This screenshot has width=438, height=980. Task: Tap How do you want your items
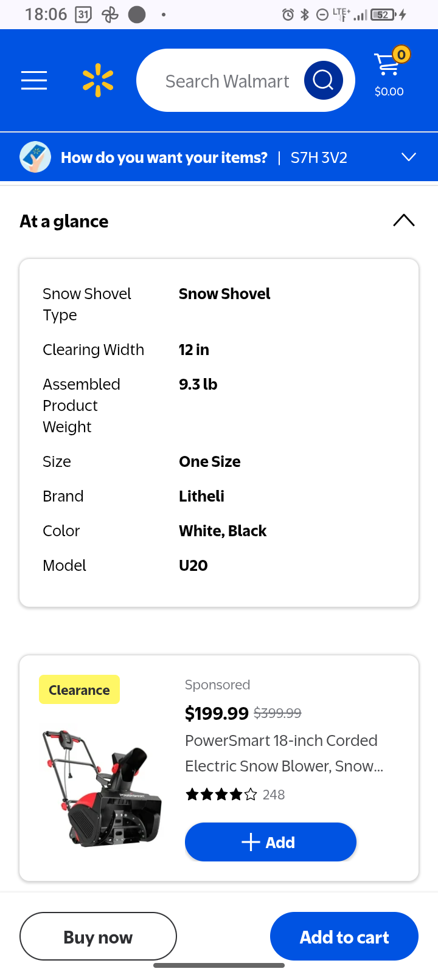[164, 158]
